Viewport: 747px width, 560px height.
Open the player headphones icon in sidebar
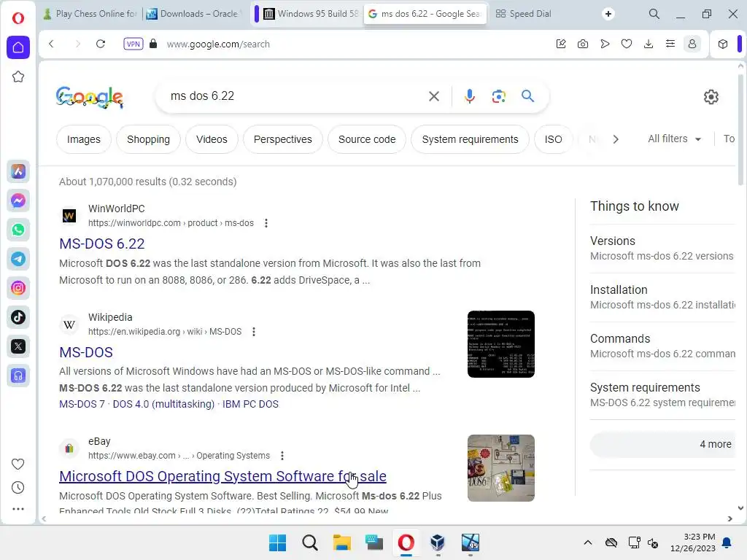(x=18, y=376)
